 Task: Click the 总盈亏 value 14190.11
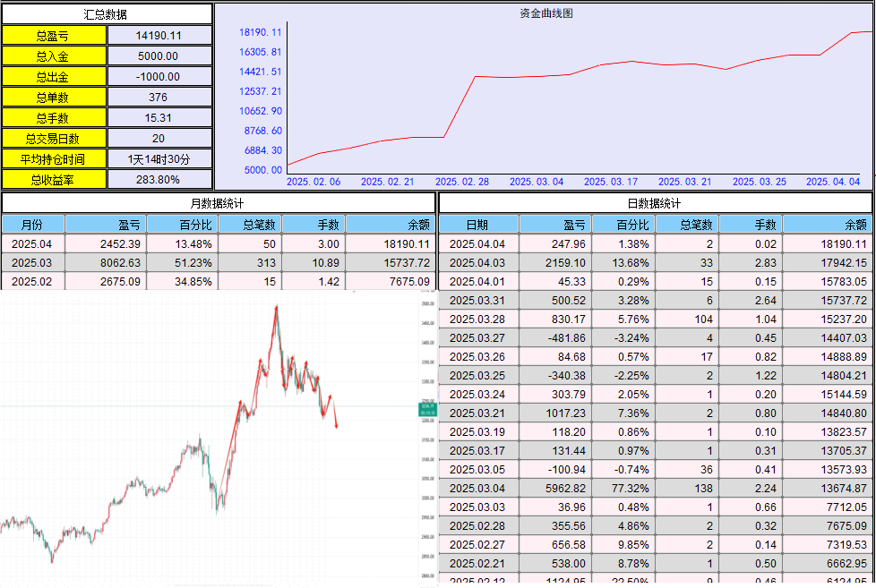pos(159,36)
